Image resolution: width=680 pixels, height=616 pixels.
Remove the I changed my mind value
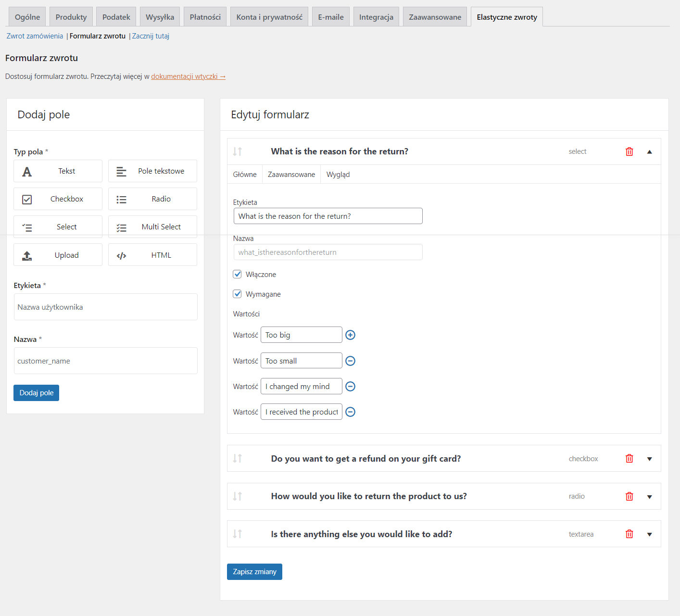(x=351, y=386)
